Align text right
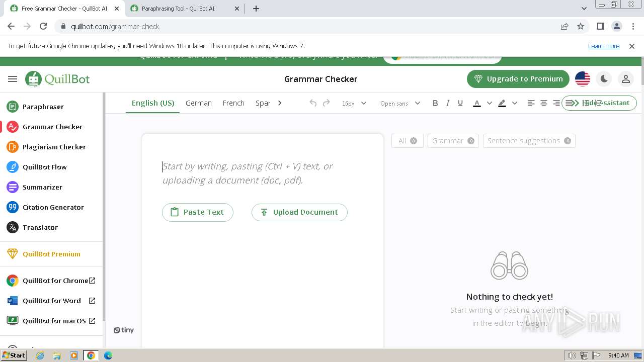Viewport: 644px width, 362px height. click(x=556, y=103)
